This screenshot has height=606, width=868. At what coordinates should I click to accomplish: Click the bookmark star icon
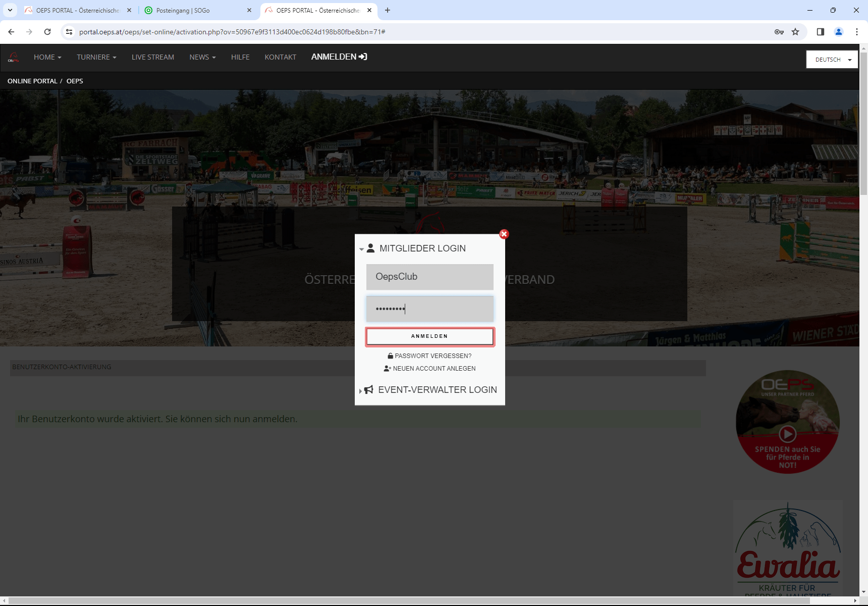795,32
